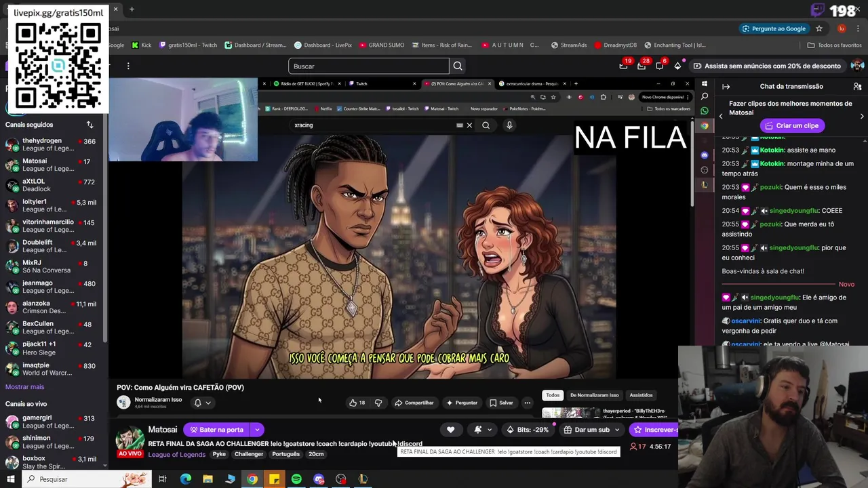
Task: Open Discord from the Windows taskbar
Action: (x=319, y=479)
